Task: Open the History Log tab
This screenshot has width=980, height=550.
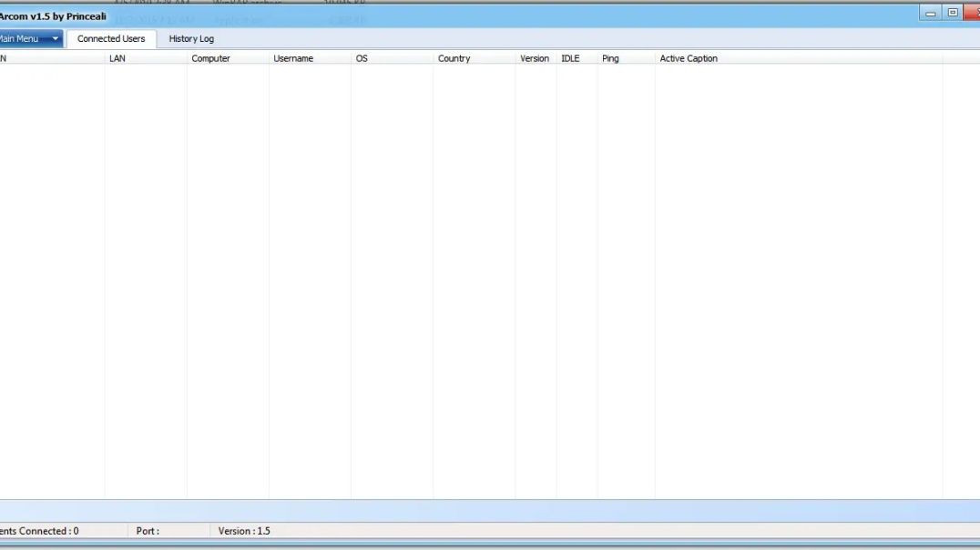Action: (x=191, y=39)
